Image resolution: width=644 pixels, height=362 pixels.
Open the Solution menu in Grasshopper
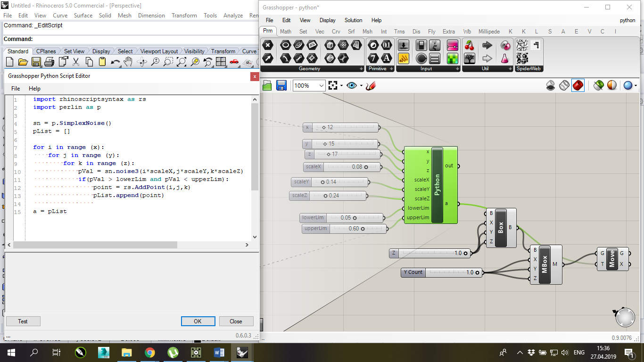coord(353,20)
